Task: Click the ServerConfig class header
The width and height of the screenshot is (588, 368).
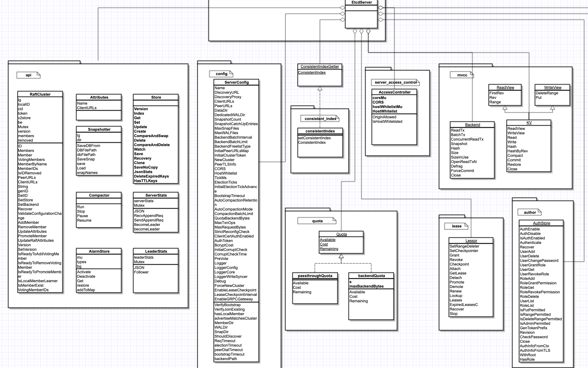Action: pyautogui.click(x=237, y=83)
